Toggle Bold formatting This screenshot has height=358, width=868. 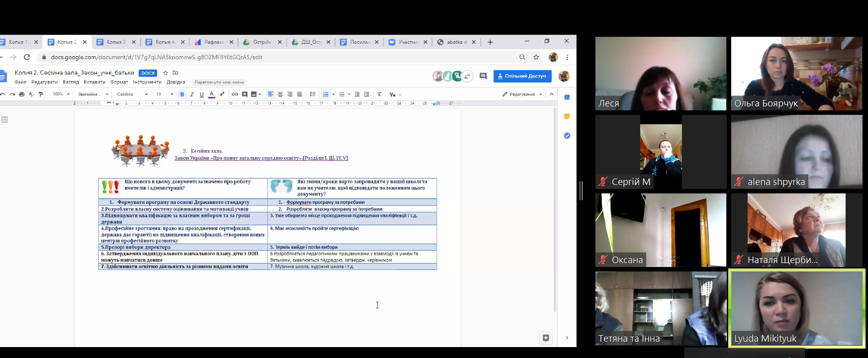coord(182,94)
